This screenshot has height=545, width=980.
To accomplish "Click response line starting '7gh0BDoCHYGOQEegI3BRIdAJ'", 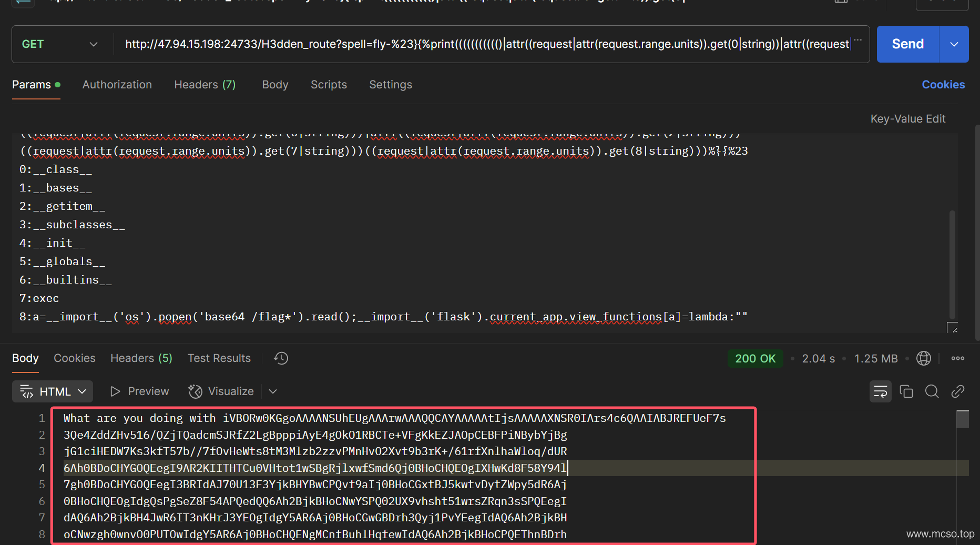I will (x=315, y=485).
